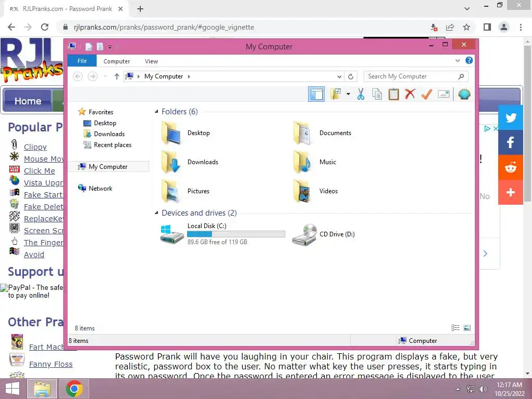Click the Copy icon in toolbar

tap(377, 94)
